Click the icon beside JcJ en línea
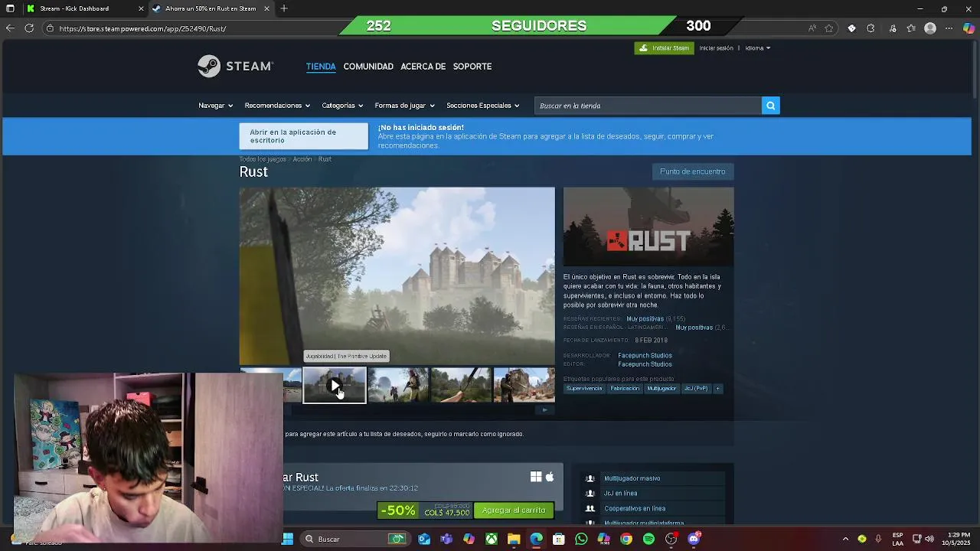The width and height of the screenshot is (980, 551). click(590, 494)
